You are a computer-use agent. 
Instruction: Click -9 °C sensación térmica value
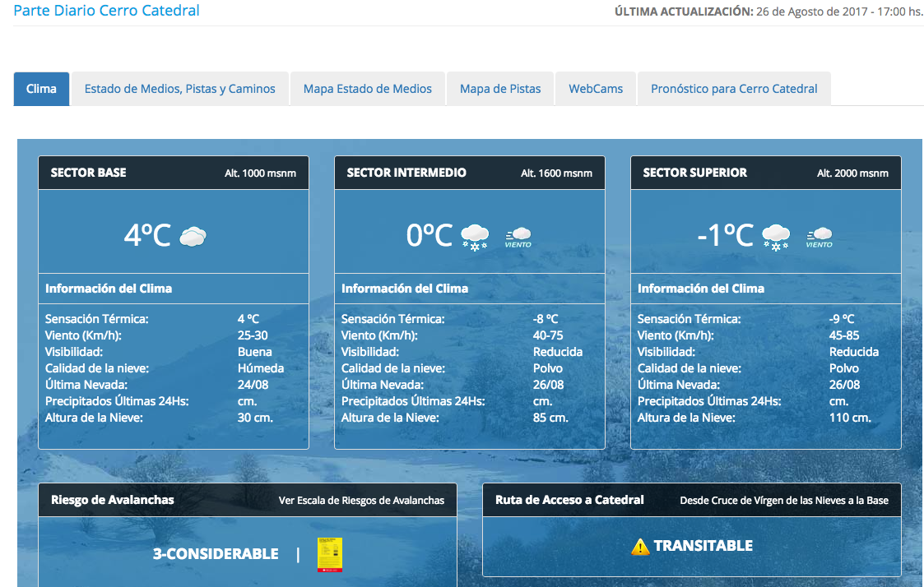click(842, 319)
